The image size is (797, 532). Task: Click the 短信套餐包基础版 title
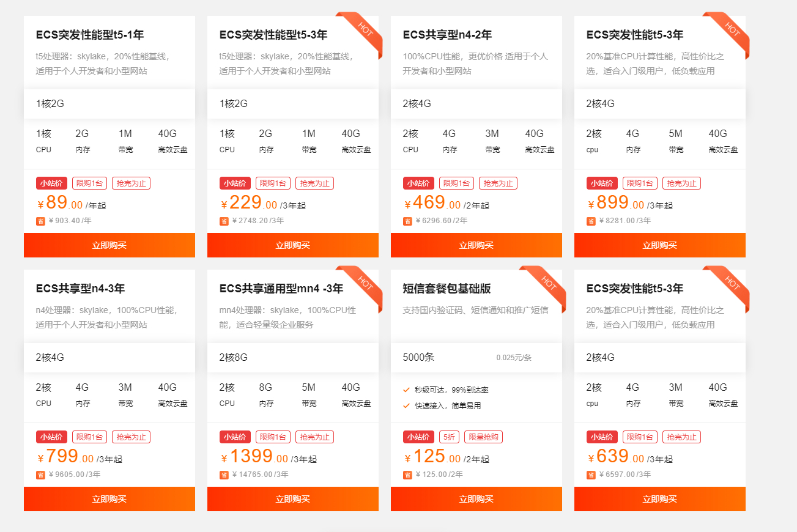[x=447, y=289]
